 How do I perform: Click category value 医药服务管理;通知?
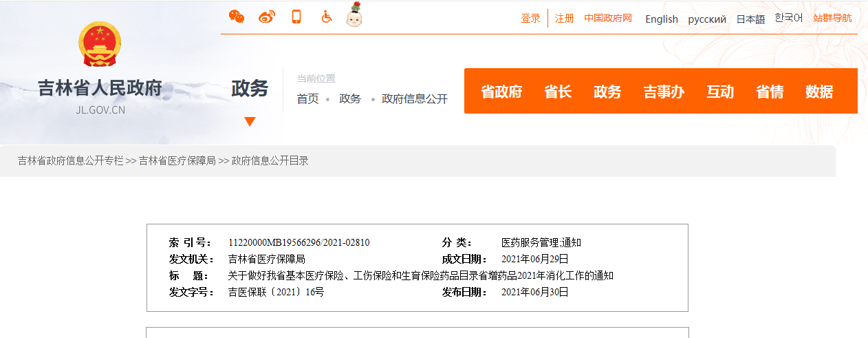coord(541,243)
